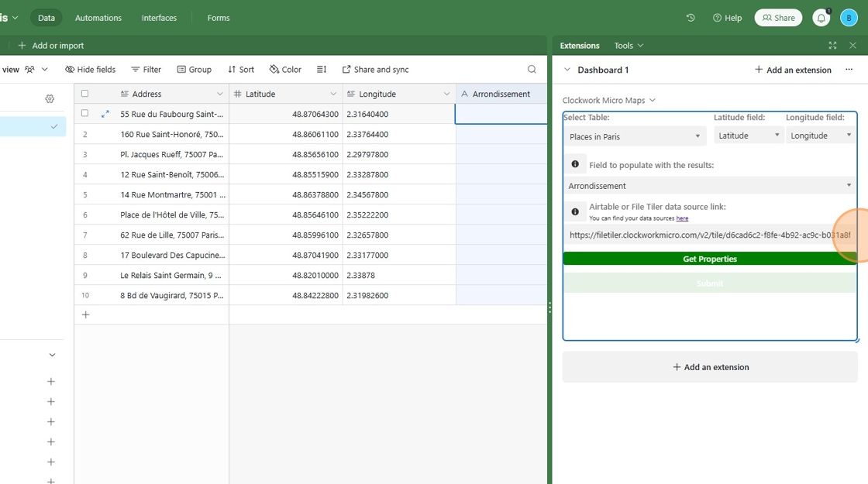The width and height of the screenshot is (868, 484).
Task: Expand the first record of the table
Action: (x=105, y=114)
